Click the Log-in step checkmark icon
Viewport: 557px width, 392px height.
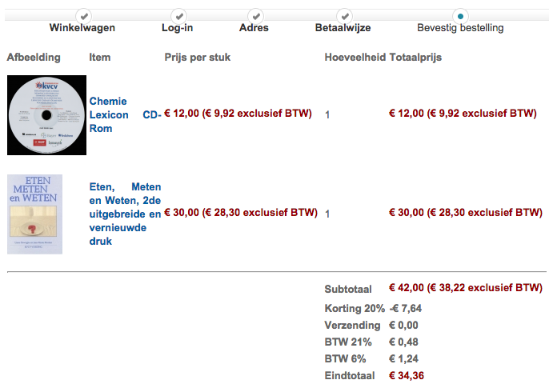tap(179, 15)
